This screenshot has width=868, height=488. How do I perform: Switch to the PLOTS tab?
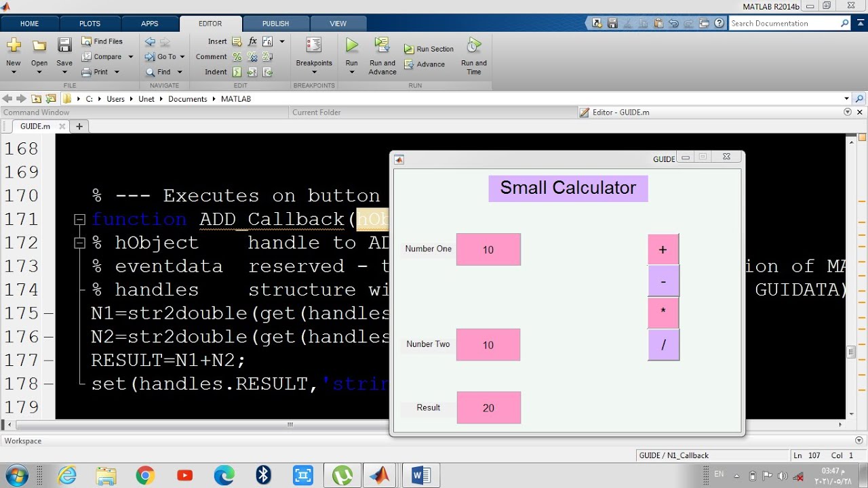90,24
